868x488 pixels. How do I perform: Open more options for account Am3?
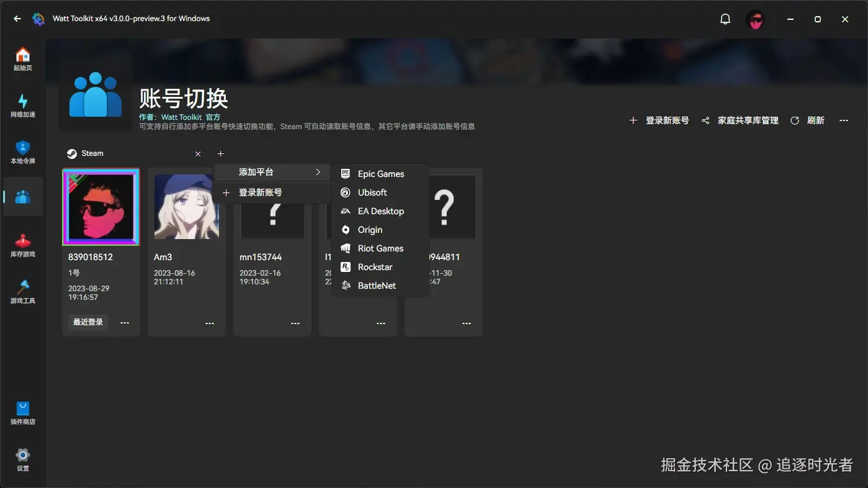click(210, 323)
